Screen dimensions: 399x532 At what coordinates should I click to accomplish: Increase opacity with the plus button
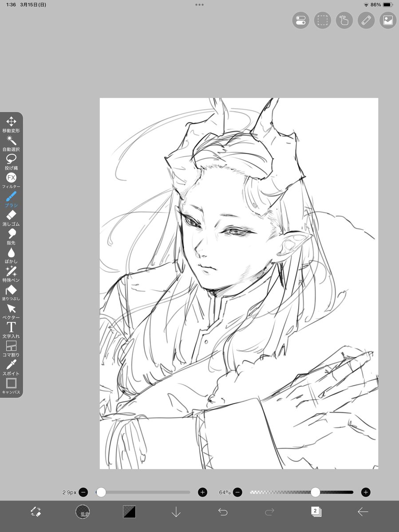coord(366,492)
